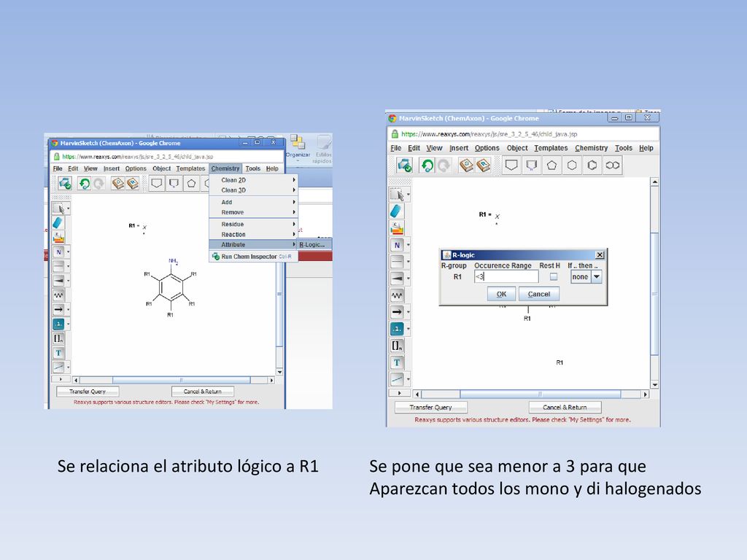The image size is (747, 560).
Task: Select the Wedge Bond tool in right window
Action: 396,278
